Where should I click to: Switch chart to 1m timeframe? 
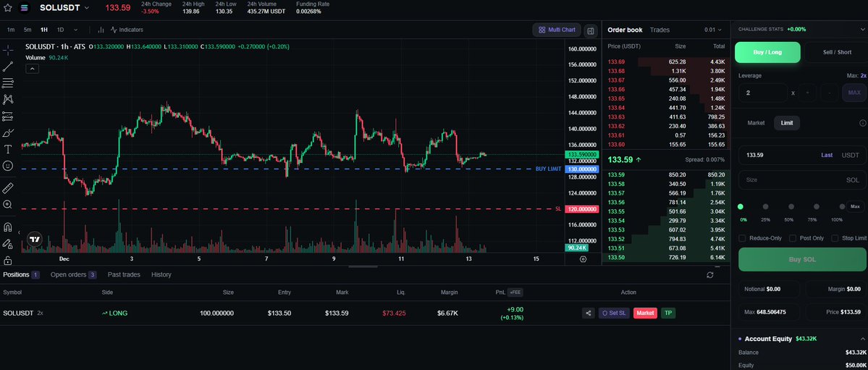click(x=11, y=30)
